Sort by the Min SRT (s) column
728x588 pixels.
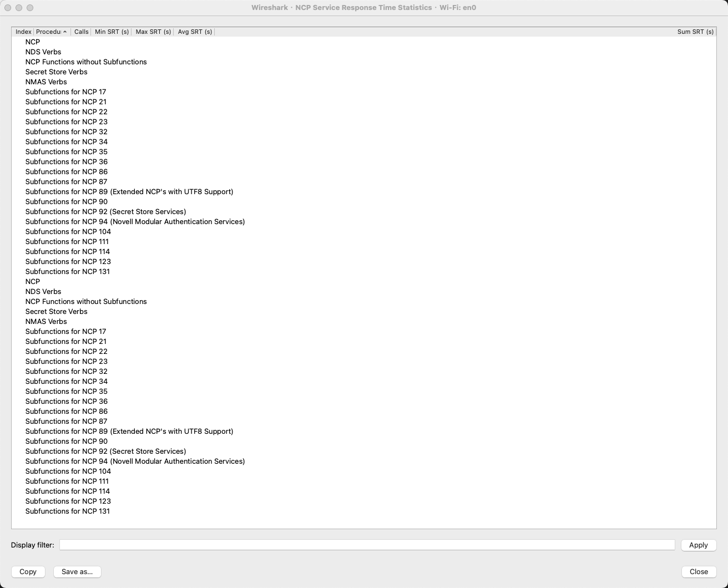coord(112,32)
